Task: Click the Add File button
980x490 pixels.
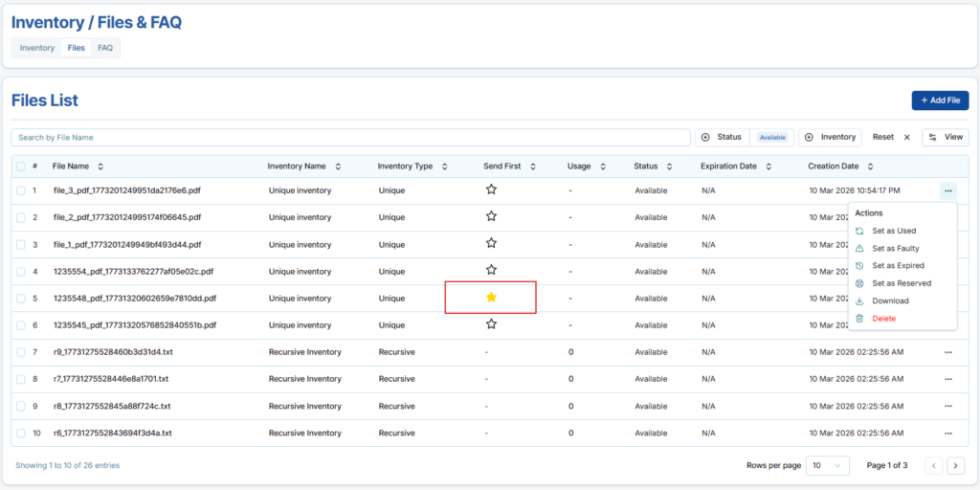Action: click(x=940, y=100)
